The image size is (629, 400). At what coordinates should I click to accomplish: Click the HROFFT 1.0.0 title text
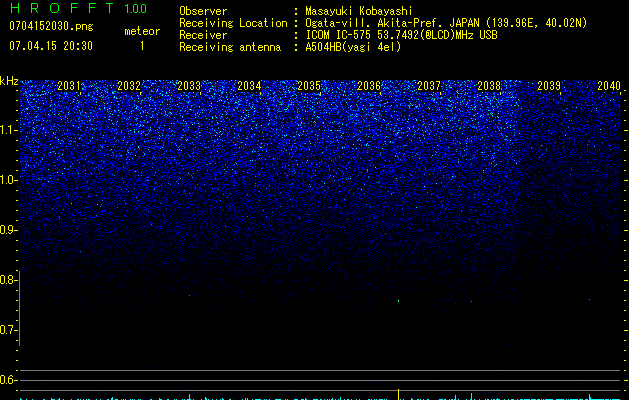point(78,8)
